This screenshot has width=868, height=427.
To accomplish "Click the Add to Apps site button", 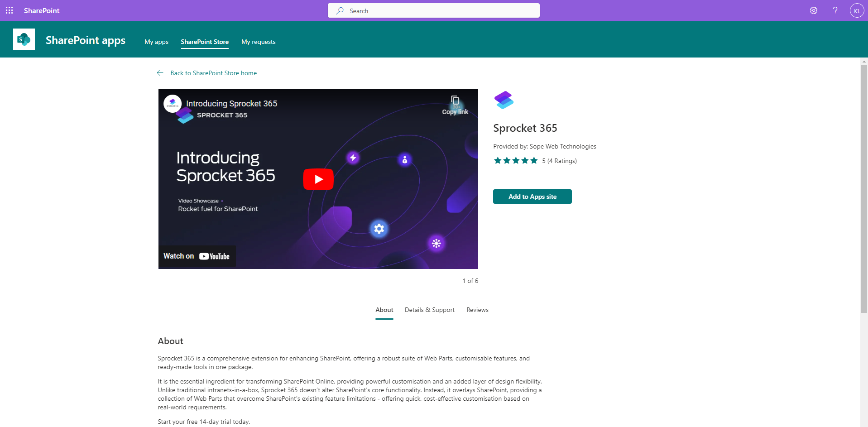I will 532,196.
